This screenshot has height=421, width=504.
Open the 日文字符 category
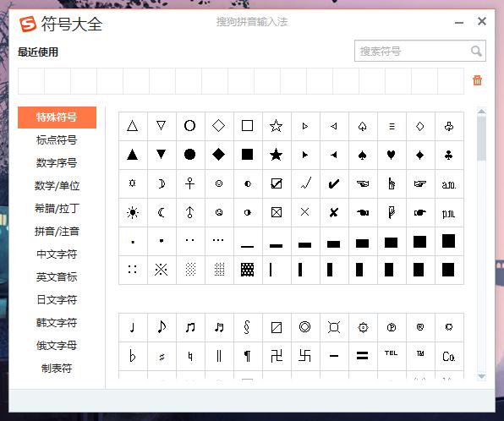[57, 300]
